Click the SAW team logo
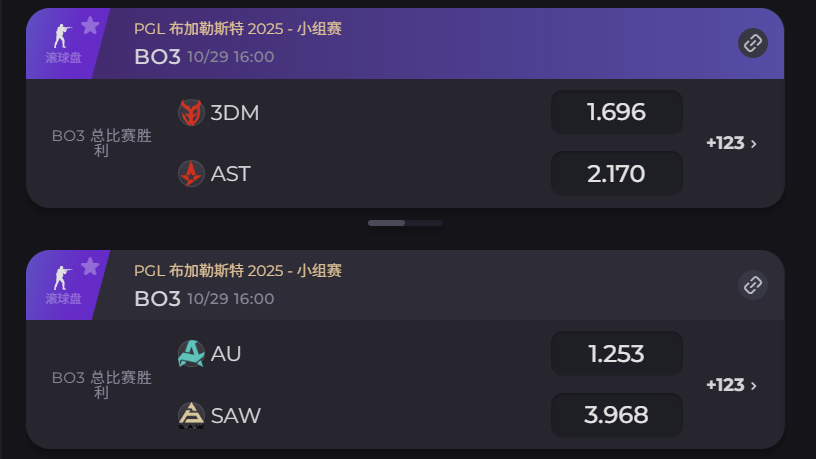The height and width of the screenshot is (459, 816). click(191, 415)
